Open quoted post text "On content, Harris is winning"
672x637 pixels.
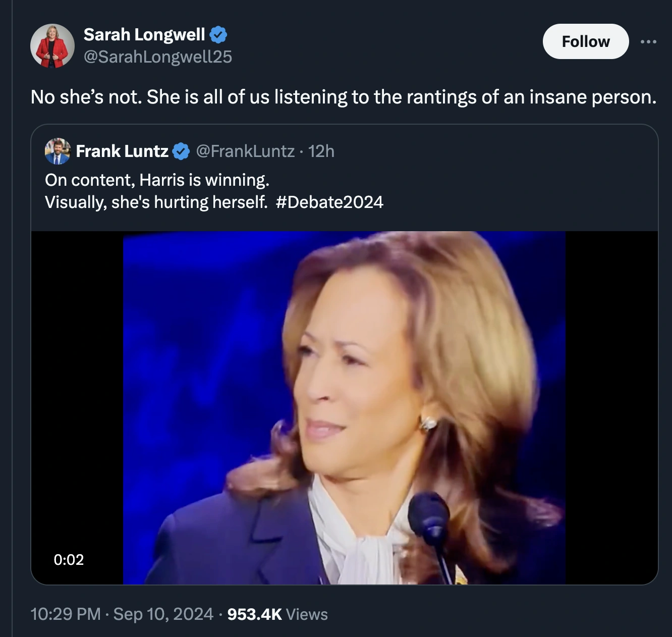pyautogui.click(x=157, y=180)
